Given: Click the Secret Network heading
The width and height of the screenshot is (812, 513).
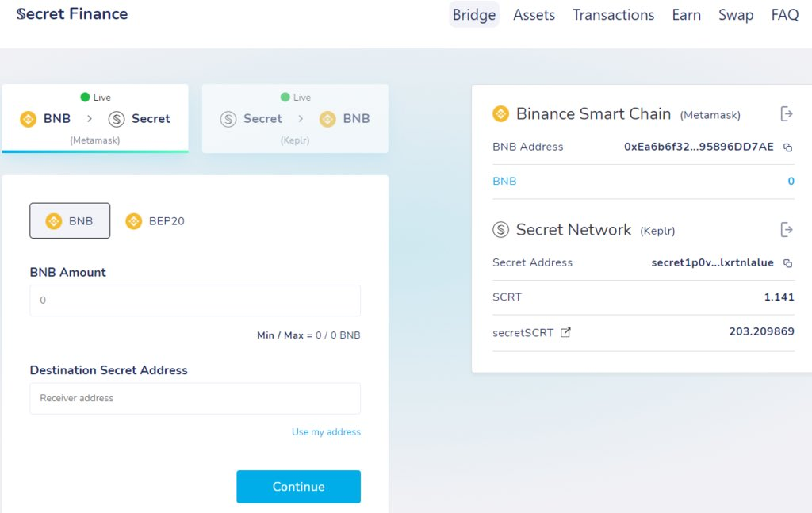Looking at the screenshot, I should pyautogui.click(x=574, y=229).
